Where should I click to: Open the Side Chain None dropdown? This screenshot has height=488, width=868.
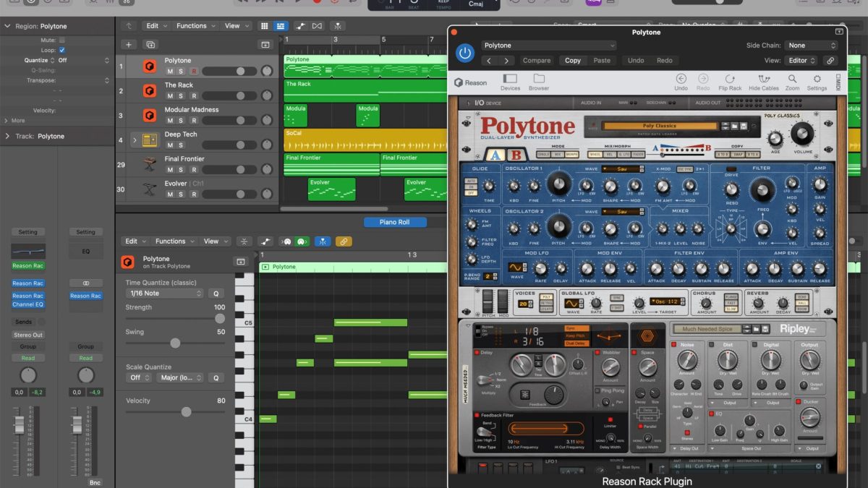(812, 46)
